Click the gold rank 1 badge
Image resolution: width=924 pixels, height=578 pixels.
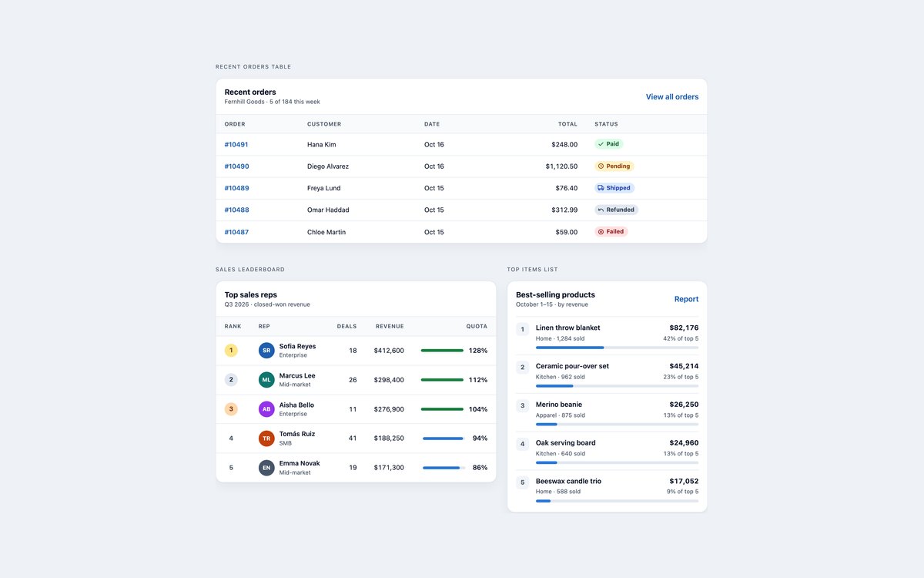point(231,351)
